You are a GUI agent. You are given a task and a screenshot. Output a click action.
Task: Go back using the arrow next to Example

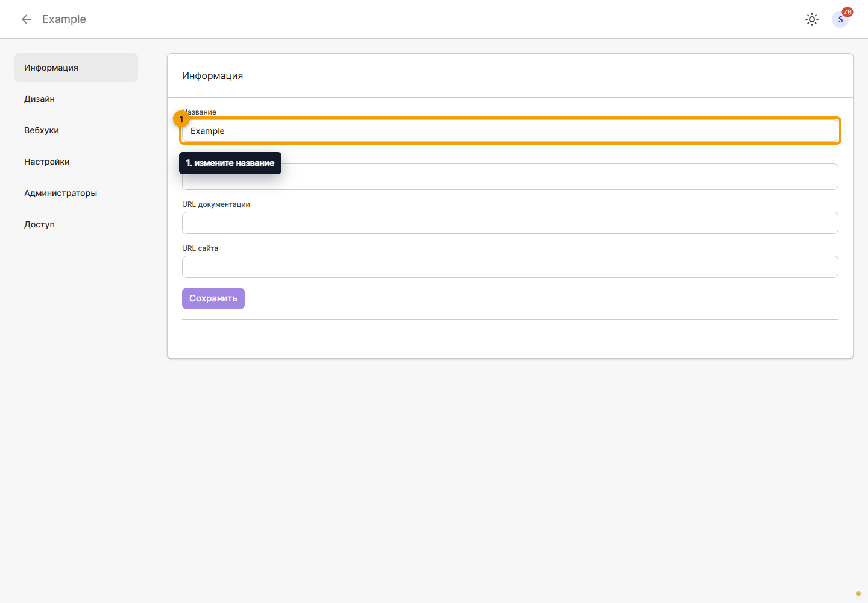[x=27, y=19]
